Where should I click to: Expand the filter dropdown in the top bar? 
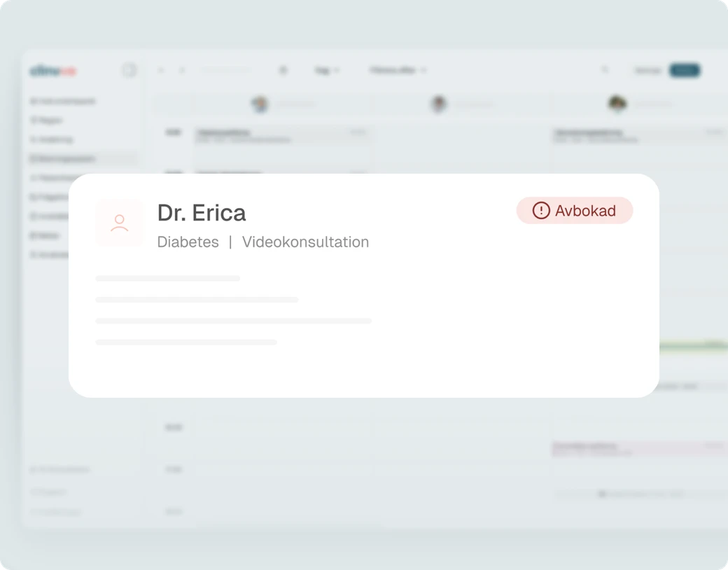[x=398, y=70]
